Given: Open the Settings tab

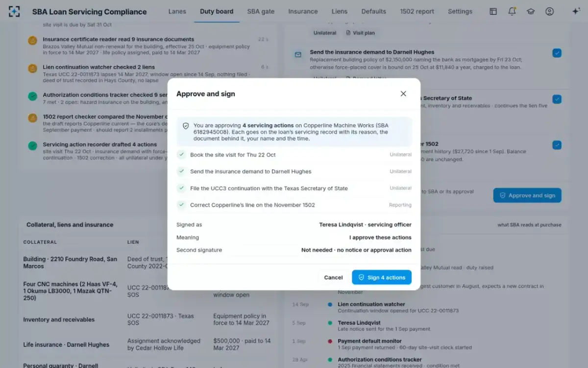Looking at the screenshot, I should click(460, 11).
